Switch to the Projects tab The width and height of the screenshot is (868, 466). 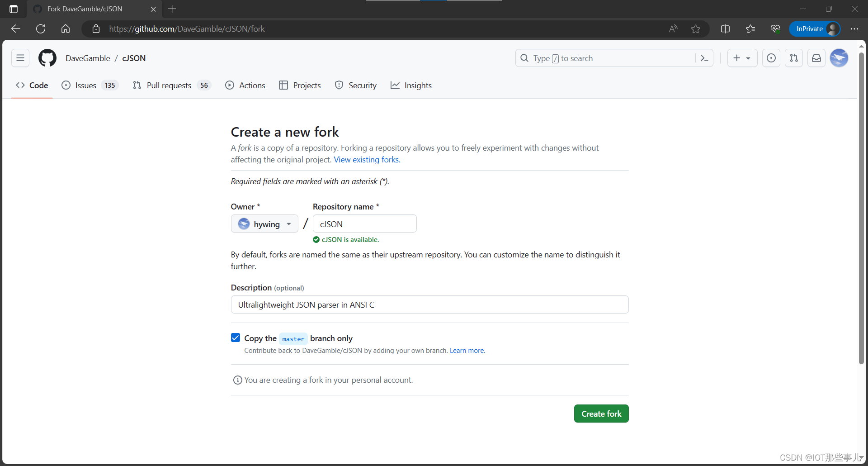point(300,86)
